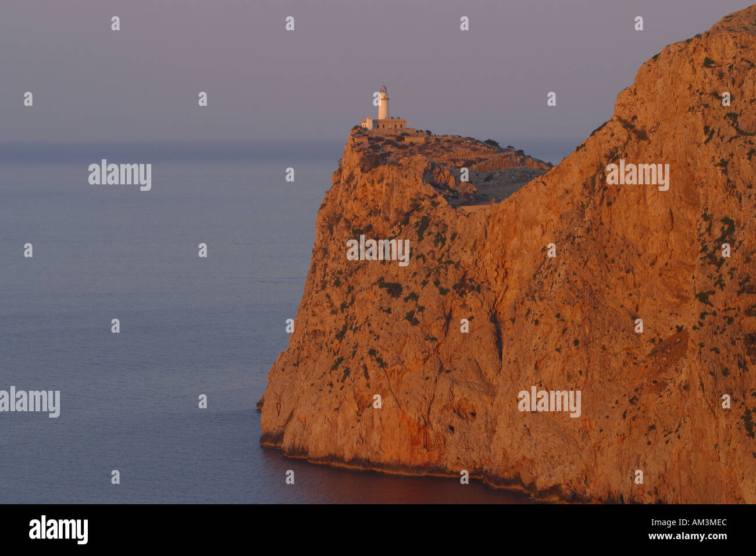Click the alamy logo in the black footer strip
The width and height of the screenshot is (756, 556).
(x=58, y=530)
